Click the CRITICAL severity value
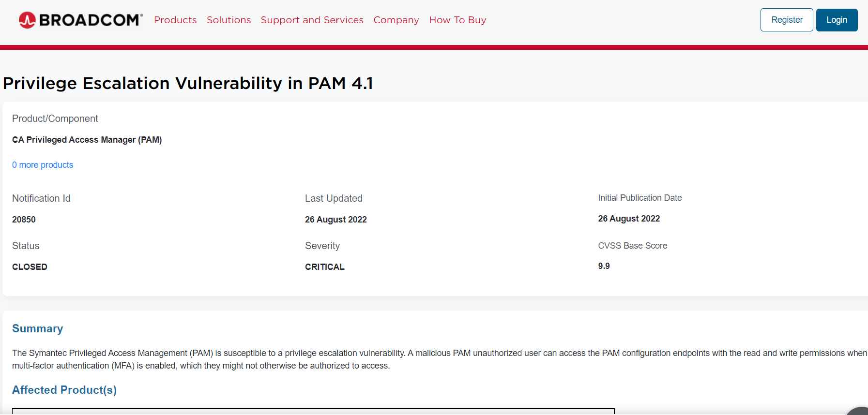Image resolution: width=868 pixels, height=415 pixels. (x=325, y=267)
